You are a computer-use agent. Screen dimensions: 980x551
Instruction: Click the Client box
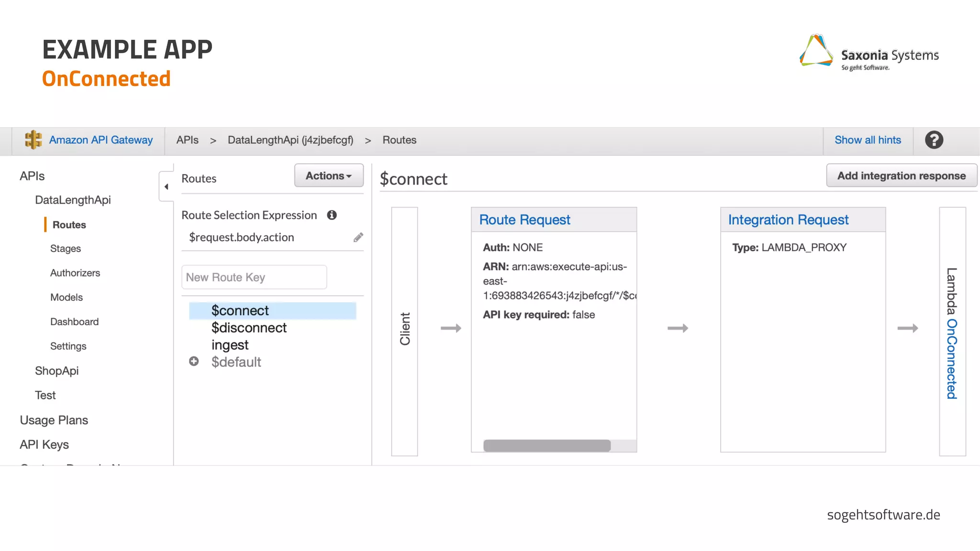404,331
